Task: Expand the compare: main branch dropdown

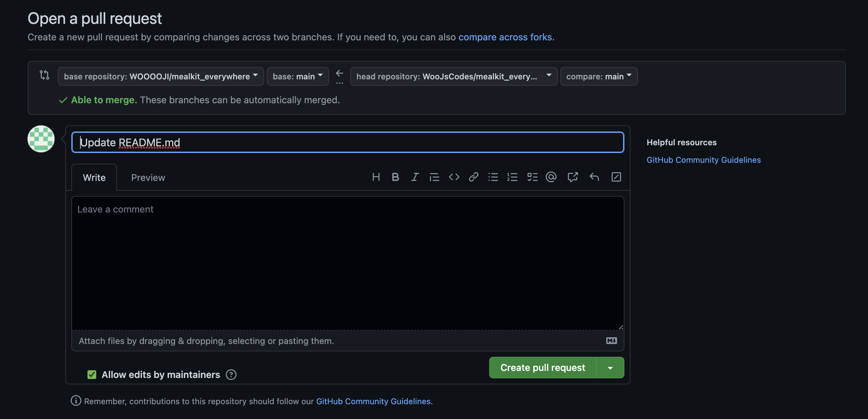Action: coord(599,76)
